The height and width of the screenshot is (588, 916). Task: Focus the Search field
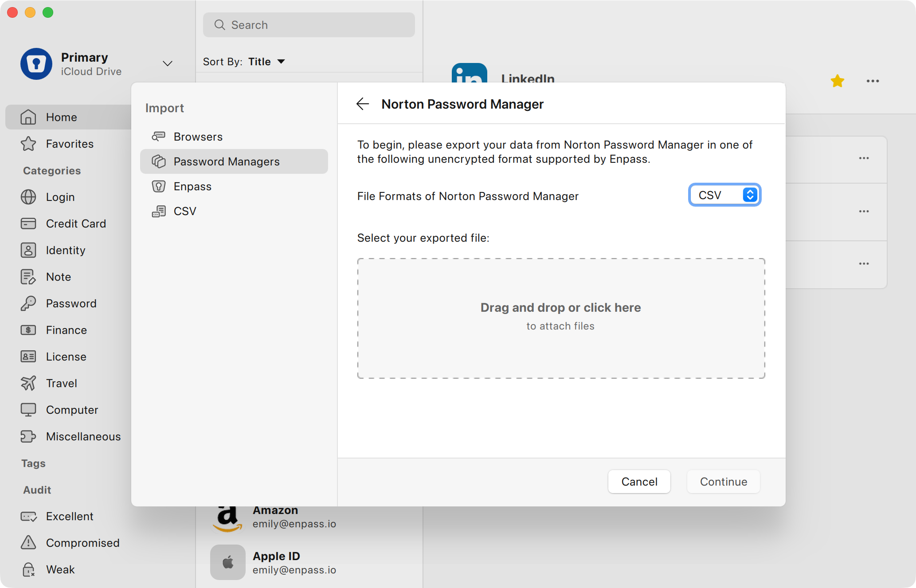[x=309, y=25]
